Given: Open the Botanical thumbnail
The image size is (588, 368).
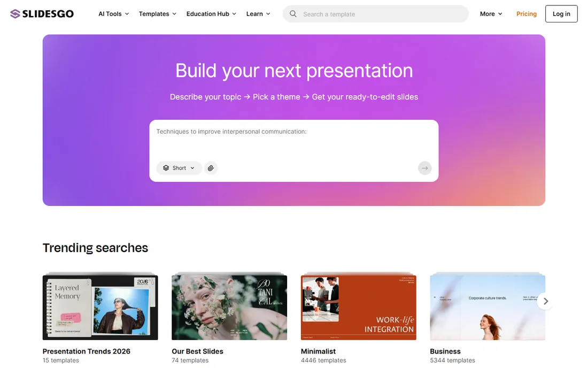Looking at the screenshot, I should click(x=229, y=307).
